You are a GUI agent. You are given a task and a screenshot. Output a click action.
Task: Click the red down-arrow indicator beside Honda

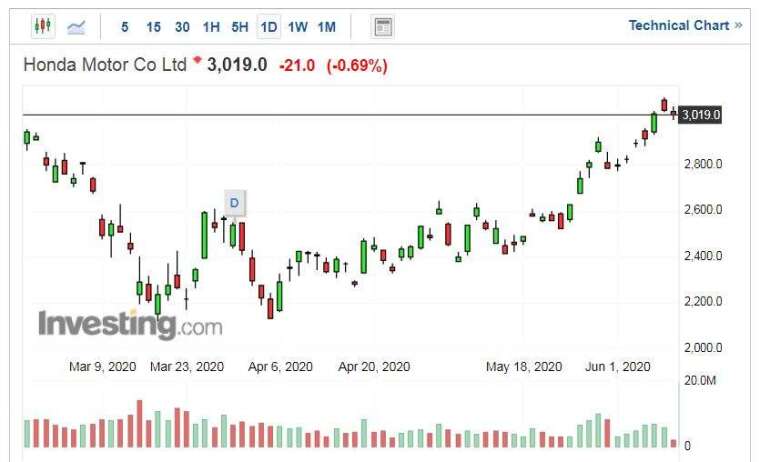click(x=197, y=60)
